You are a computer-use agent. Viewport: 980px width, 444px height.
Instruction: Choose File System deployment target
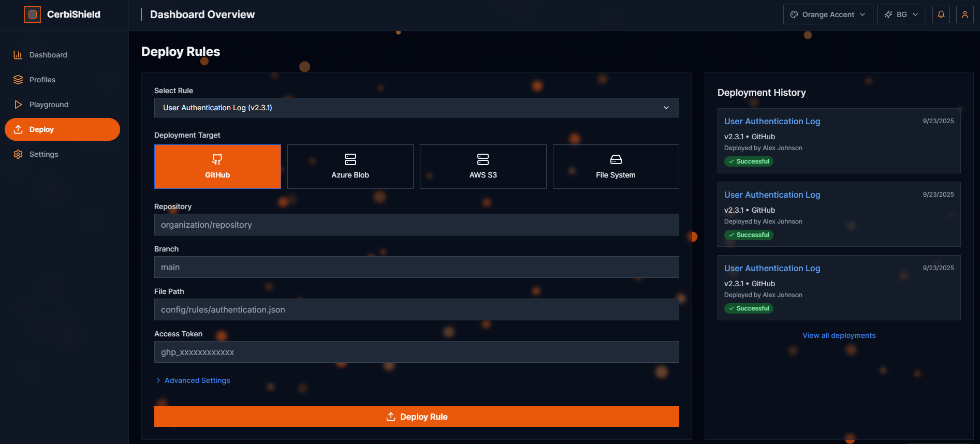coord(616,167)
